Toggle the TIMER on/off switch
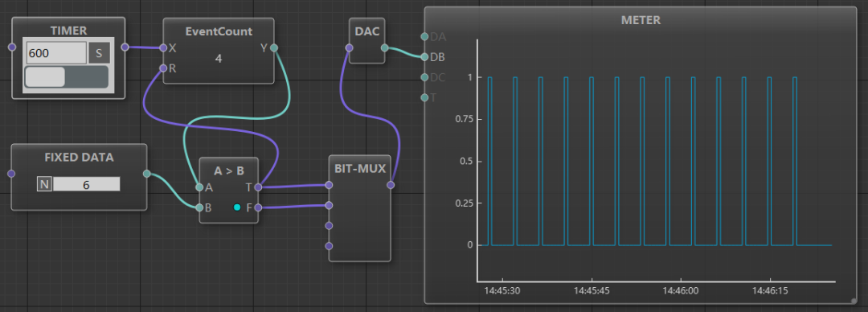 tap(67, 77)
